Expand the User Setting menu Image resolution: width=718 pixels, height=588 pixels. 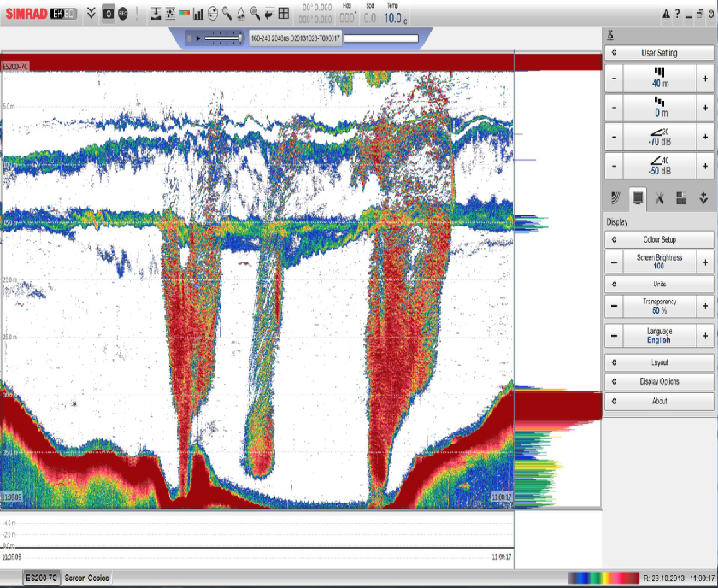pos(658,53)
